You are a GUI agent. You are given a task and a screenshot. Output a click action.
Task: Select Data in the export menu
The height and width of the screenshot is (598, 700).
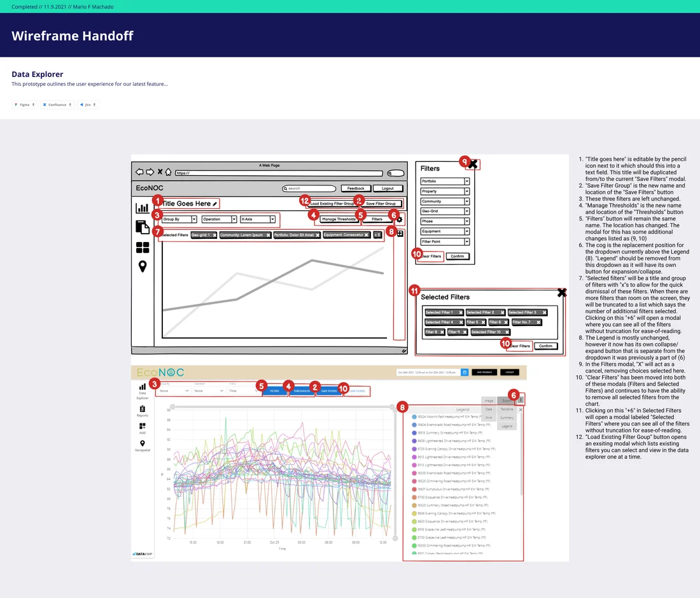pos(489,409)
